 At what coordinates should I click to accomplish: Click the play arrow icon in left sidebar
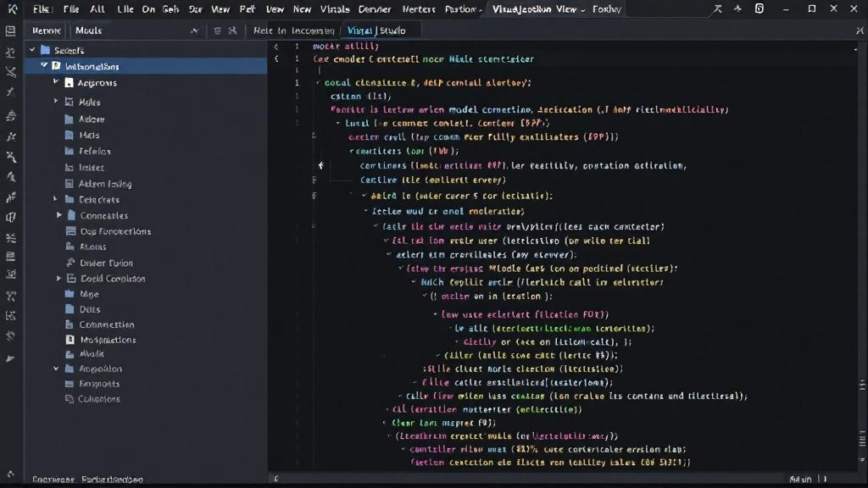coord(10,358)
